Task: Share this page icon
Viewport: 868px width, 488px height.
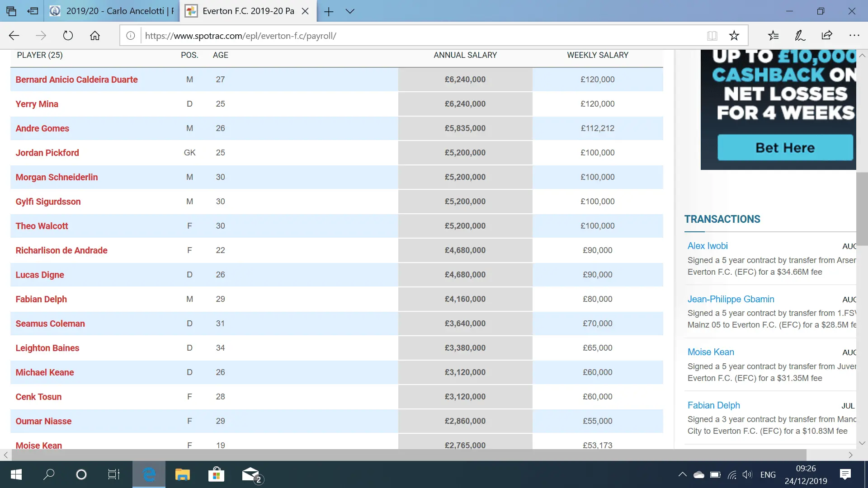Action: (827, 36)
